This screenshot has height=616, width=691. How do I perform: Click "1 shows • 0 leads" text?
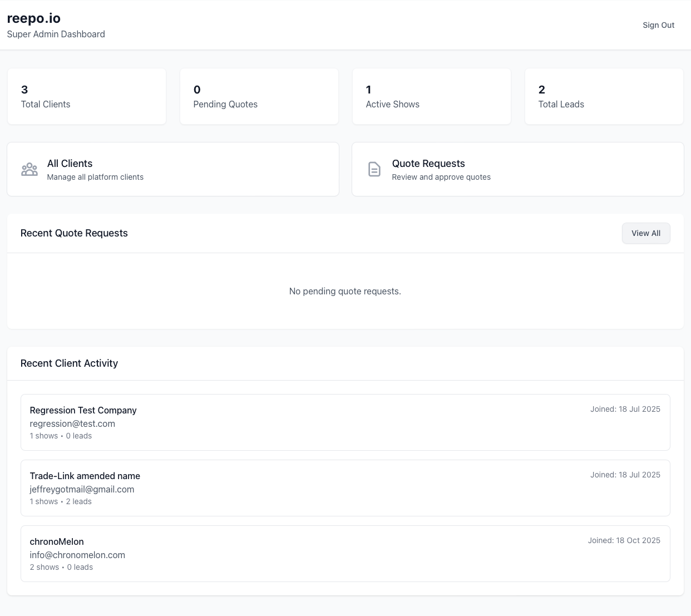pos(61,436)
